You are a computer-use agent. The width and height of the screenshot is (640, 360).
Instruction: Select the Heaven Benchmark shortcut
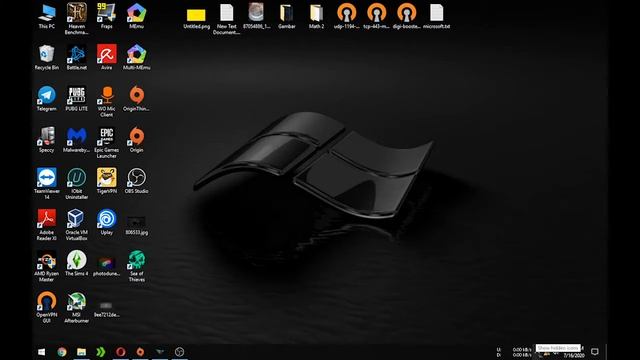[x=76, y=18]
